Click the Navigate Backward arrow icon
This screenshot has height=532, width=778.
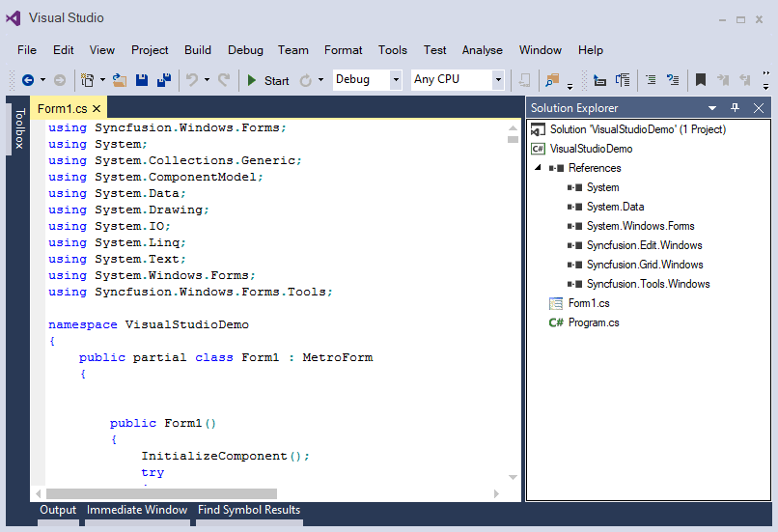point(28,80)
